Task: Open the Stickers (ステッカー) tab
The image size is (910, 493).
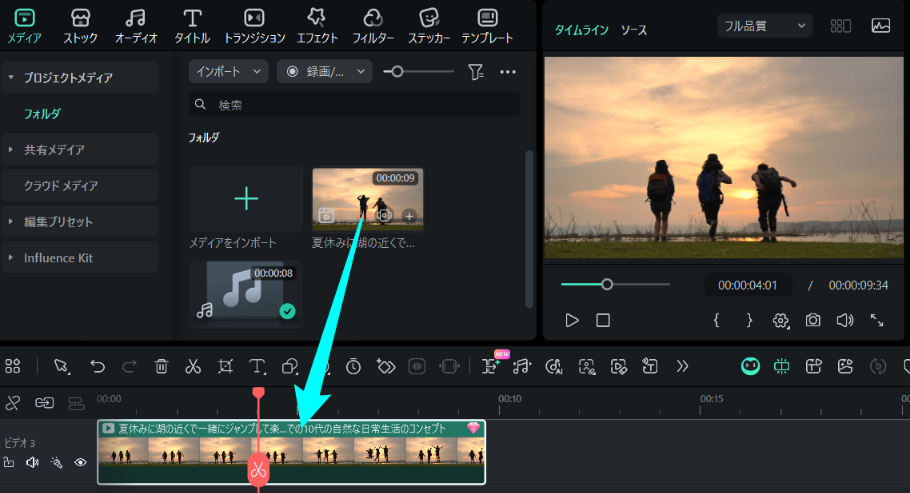Action: [x=429, y=26]
